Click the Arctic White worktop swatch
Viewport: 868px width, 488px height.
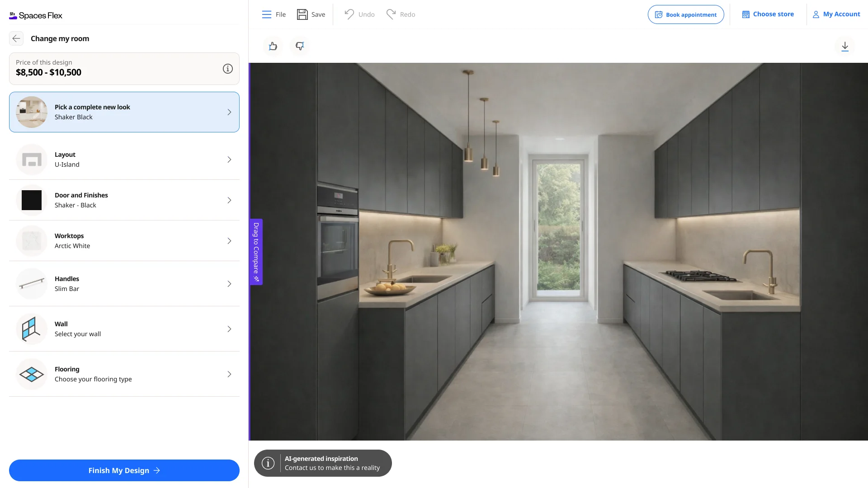pyautogui.click(x=32, y=241)
